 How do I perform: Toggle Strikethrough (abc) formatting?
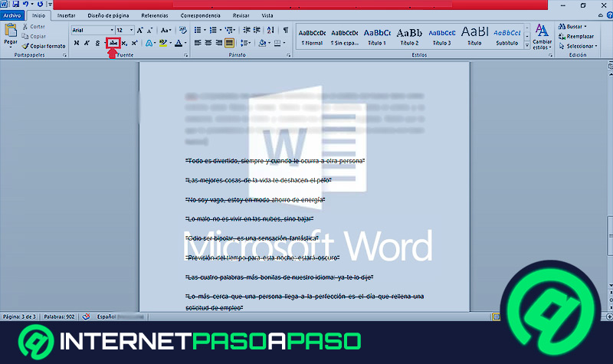113,43
